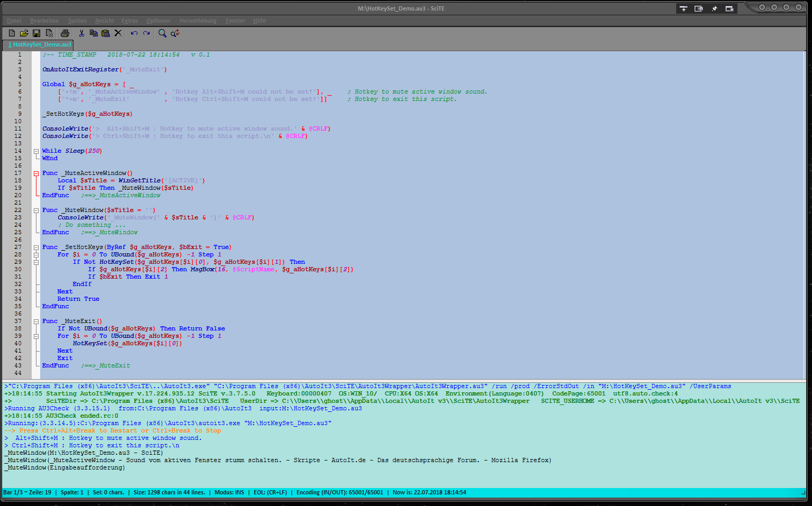Save the script using the floppy disk icon
The height and width of the screenshot is (506, 812).
tap(36, 33)
